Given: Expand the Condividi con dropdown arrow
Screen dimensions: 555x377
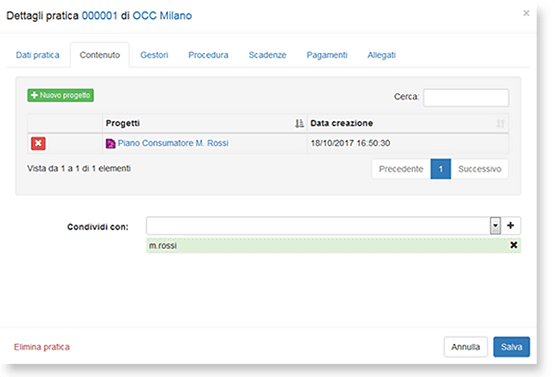Looking at the screenshot, I should (x=495, y=225).
